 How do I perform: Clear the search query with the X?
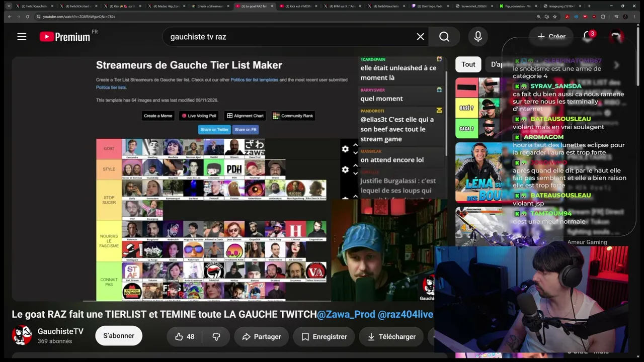(x=420, y=37)
